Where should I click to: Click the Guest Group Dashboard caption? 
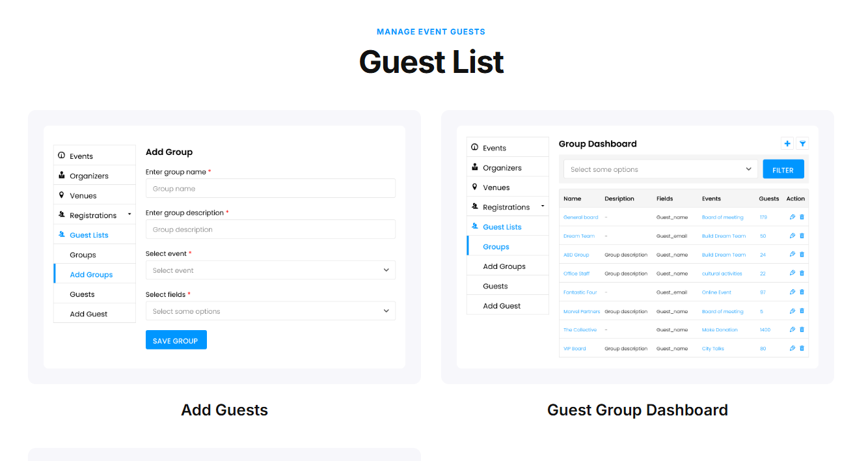[x=638, y=410]
